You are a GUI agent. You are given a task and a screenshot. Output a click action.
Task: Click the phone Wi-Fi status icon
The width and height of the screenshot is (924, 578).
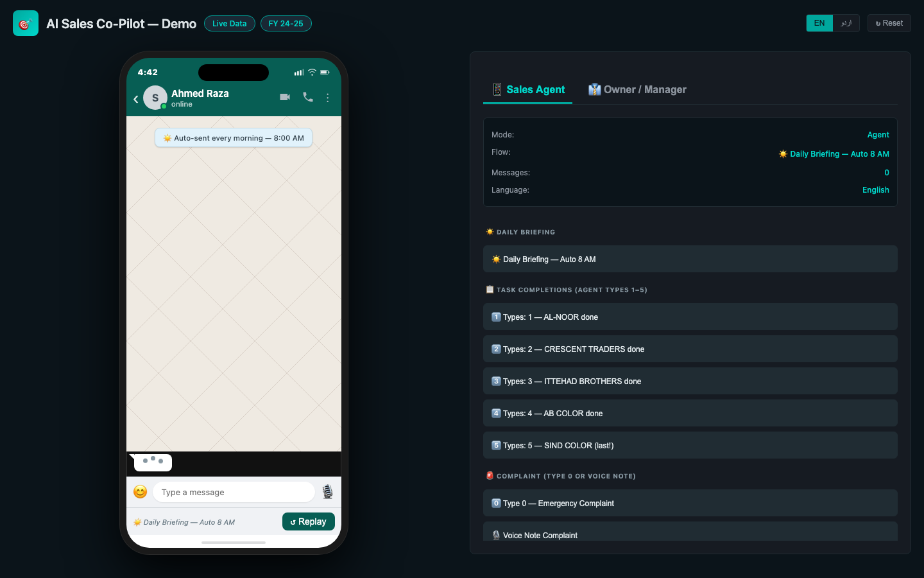(312, 72)
